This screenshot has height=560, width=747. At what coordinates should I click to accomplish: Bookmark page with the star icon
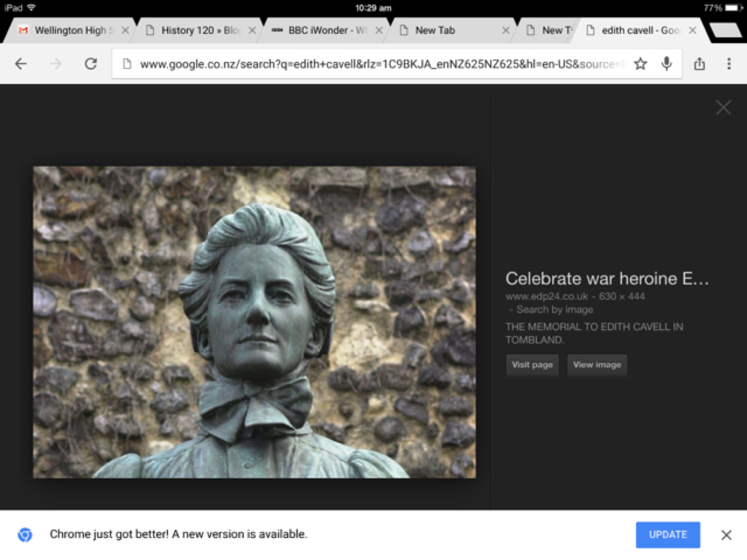tap(640, 64)
